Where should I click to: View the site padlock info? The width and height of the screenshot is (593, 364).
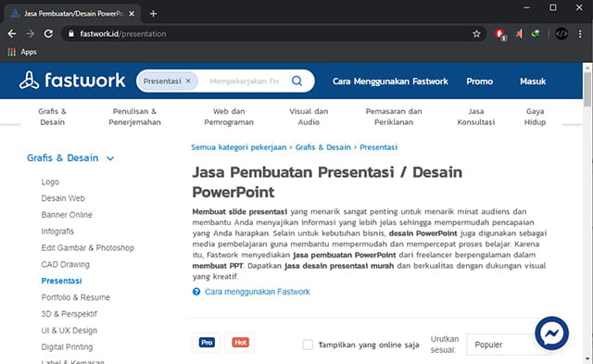point(71,34)
